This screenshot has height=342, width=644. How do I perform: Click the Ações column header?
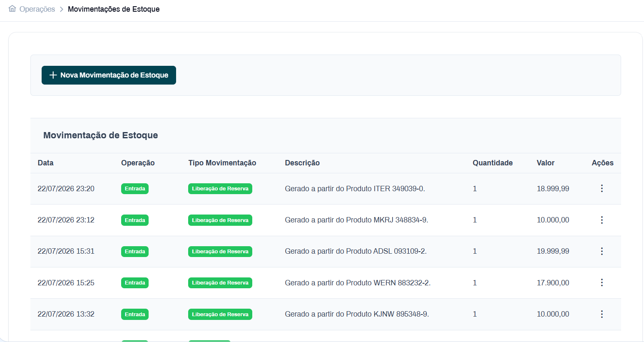[602, 163]
